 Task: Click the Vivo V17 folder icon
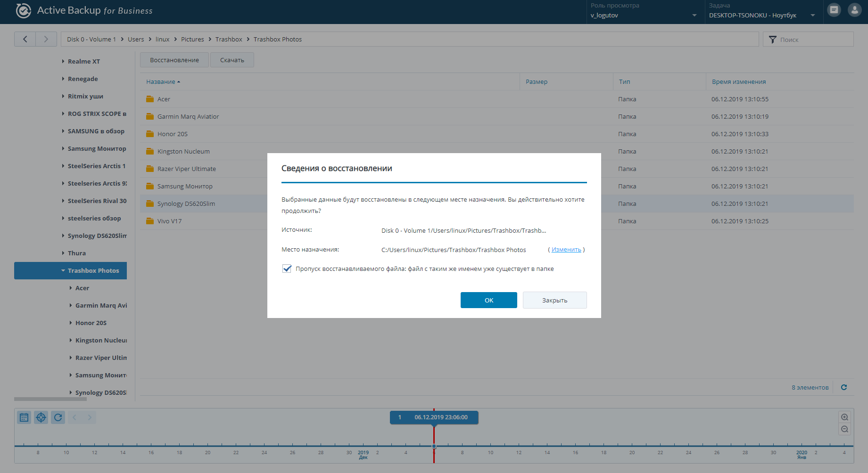(150, 221)
